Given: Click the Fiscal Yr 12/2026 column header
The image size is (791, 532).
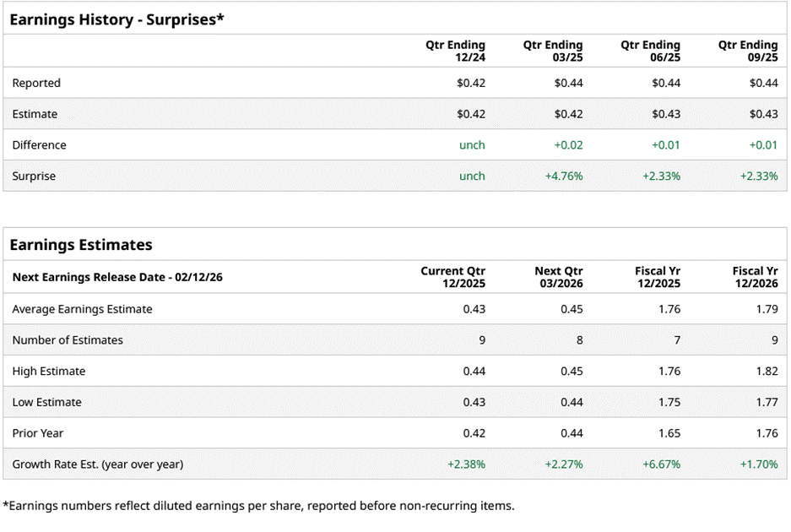Looking at the screenshot, I should point(755,277).
